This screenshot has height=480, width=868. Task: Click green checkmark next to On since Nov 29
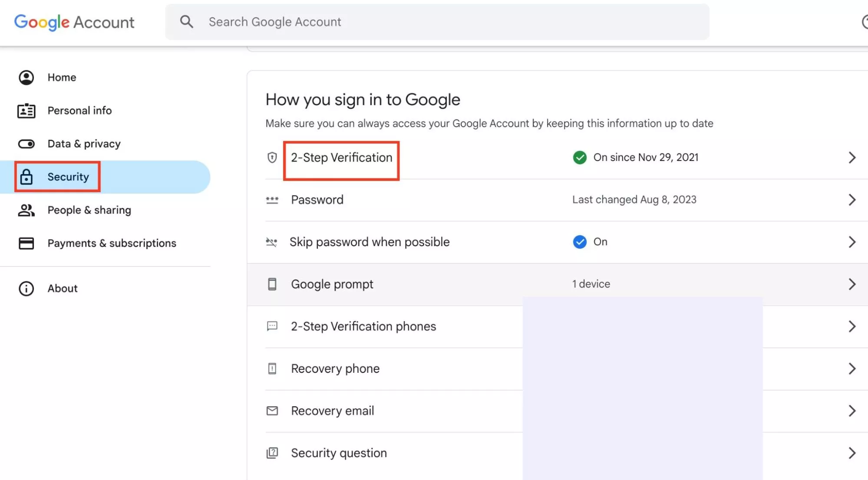pos(579,158)
